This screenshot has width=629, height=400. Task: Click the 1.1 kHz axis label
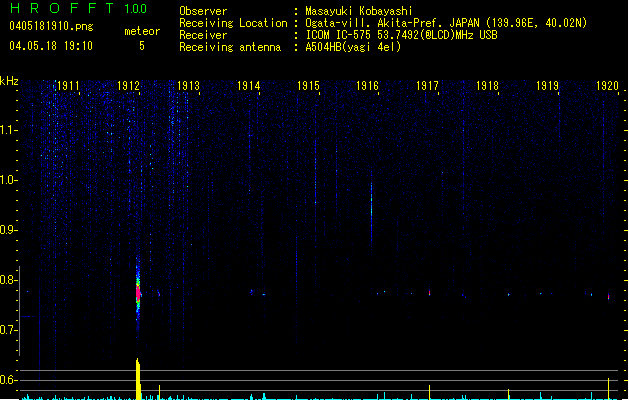click(8, 130)
